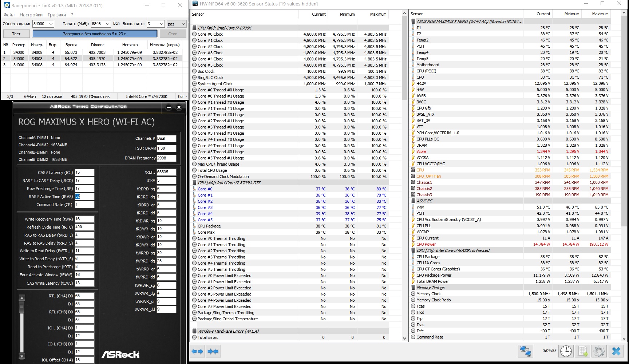629x364 pixels.
Task: Click the clock reset icon in HWiNFO
Action: [566, 351]
